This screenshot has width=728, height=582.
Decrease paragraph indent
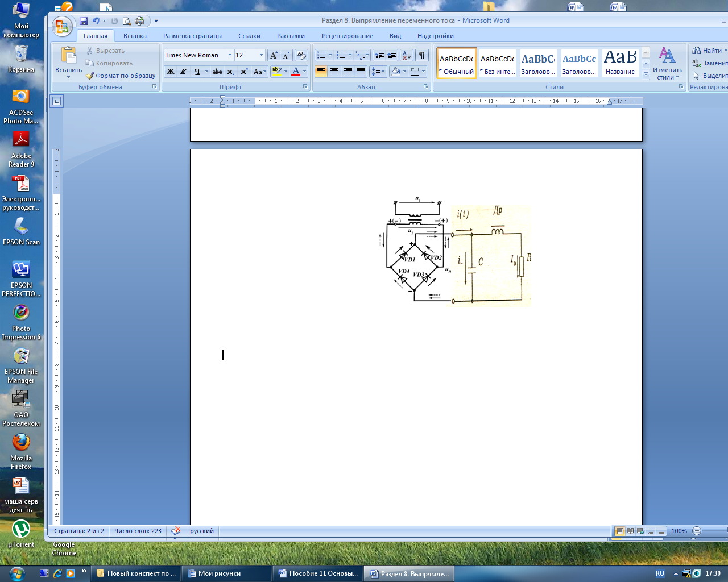(x=380, y=55)
